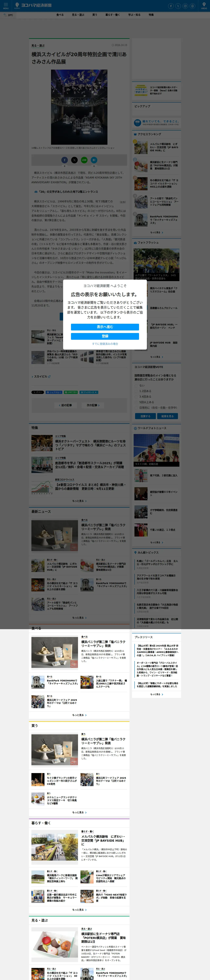Open もっと見る under the 特集 section
Screen dimensions: 210x980
[x=79, y=501]
